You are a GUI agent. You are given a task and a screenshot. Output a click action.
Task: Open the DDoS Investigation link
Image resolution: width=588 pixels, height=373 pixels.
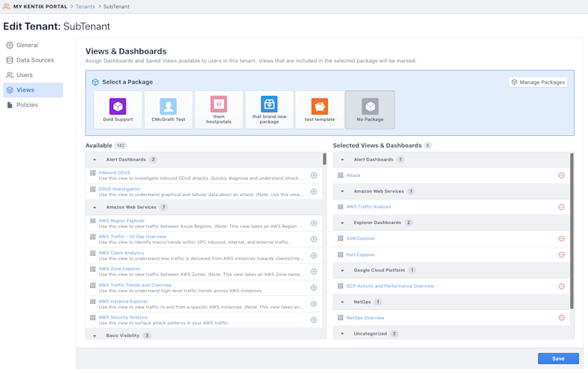pos(119,189)
